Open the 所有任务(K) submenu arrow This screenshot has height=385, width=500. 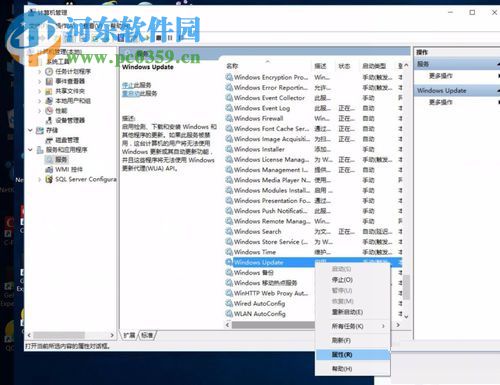tap(383, 326)
